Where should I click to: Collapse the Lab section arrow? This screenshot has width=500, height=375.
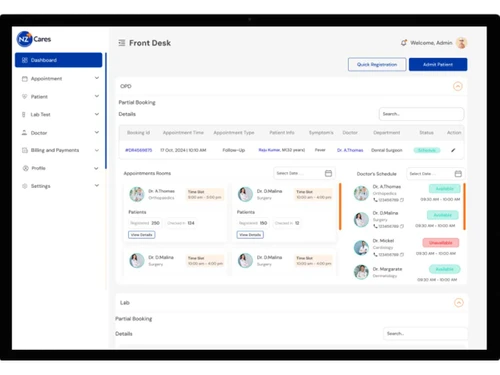click(459, 303)
